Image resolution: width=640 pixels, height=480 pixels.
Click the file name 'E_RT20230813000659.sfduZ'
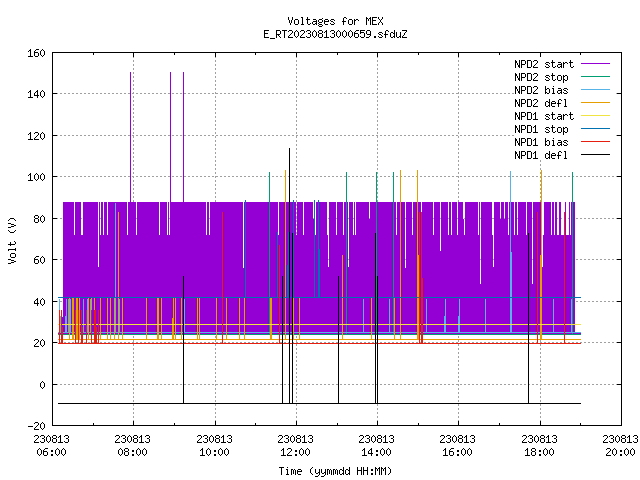point(335,34)
